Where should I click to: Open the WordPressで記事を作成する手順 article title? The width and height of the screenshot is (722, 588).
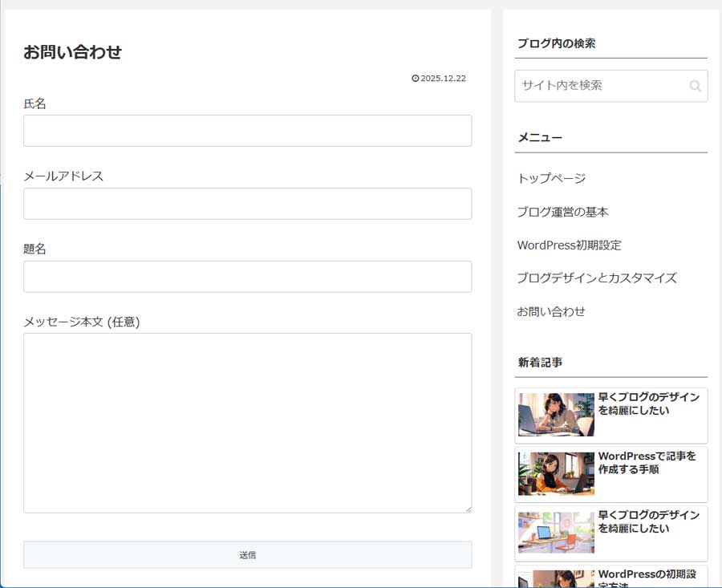647,463
